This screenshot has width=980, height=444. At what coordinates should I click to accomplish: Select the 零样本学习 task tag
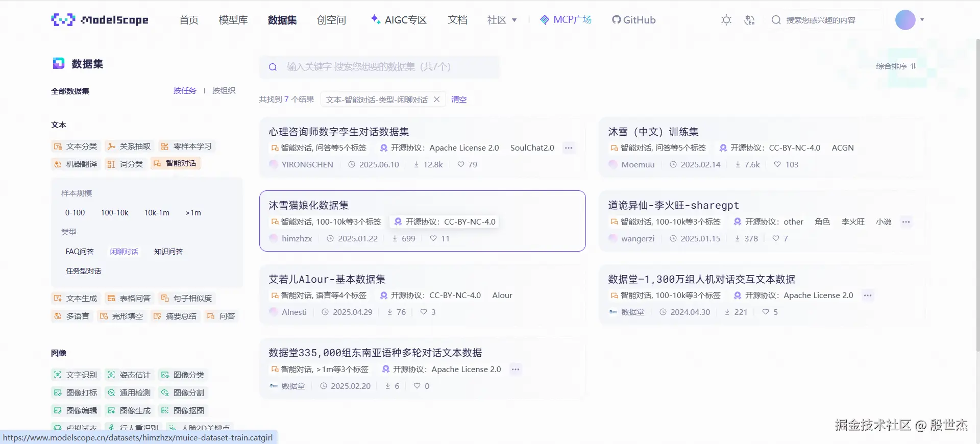click(186, 146)
